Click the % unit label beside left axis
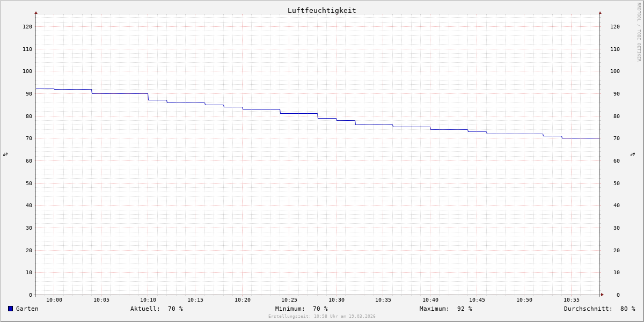The image size is (644, 322). [x=5, y=154]
